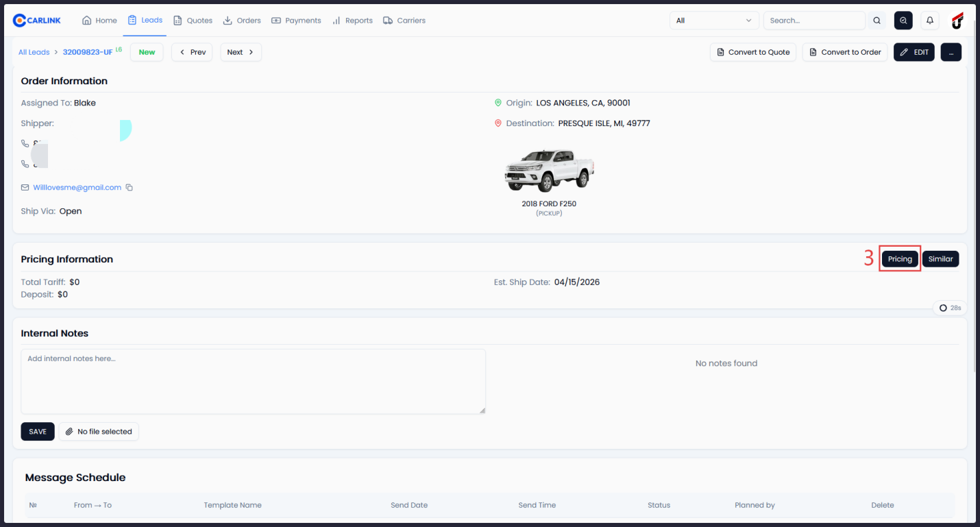Viewport: 980px width, 527px height.
Task: Open the more options menu beside EDIT
Action: [x=951, y=51]
